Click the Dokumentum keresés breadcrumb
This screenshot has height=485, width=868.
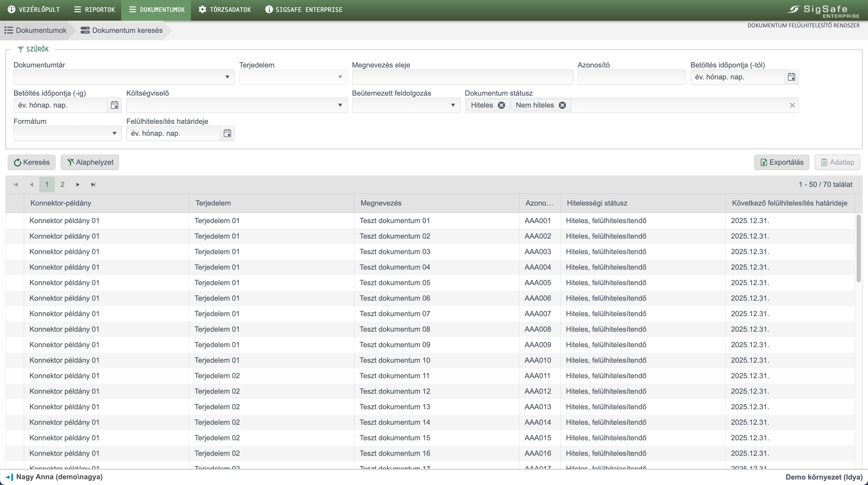[122, 30]
